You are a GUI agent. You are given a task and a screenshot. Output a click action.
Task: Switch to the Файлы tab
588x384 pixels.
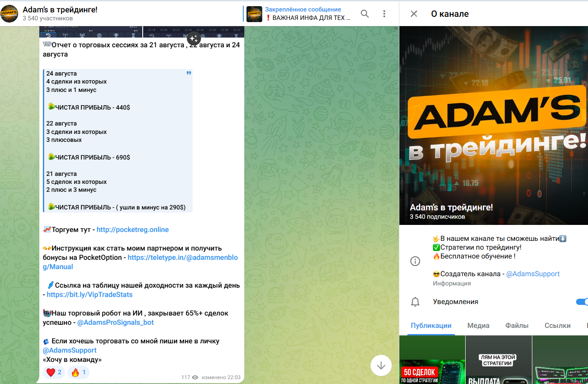[517, 326]
